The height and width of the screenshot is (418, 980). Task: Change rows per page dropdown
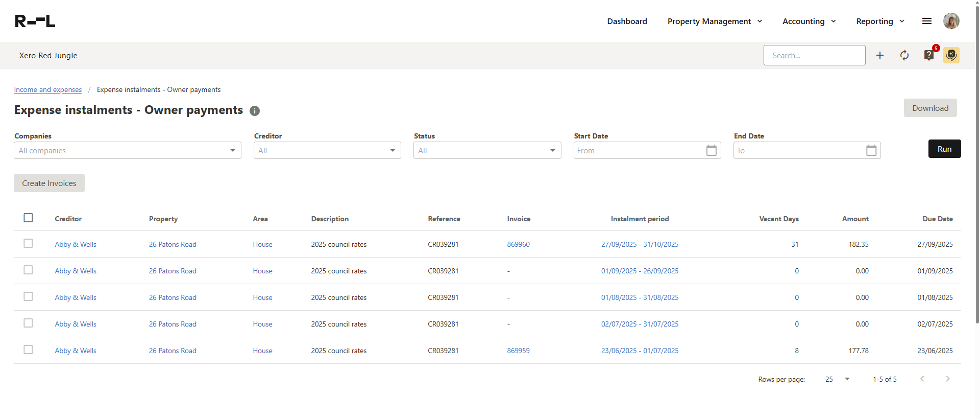coord(837,379)
